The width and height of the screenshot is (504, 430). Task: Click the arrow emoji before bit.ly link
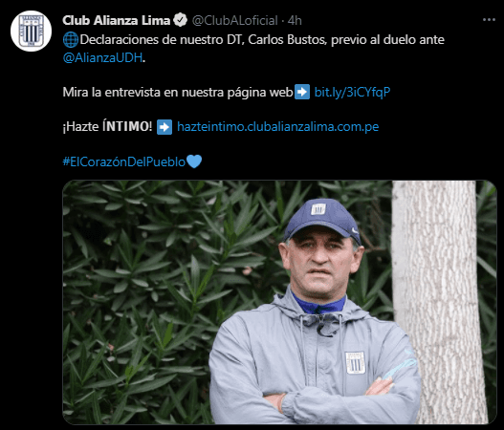(302, 92)
